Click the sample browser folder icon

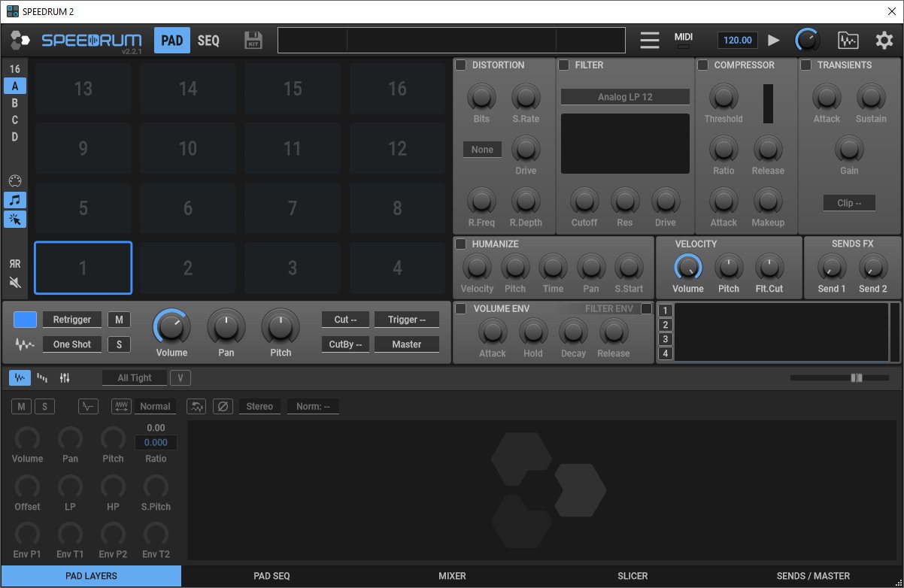pyautogui.click(x=848, y=40)
